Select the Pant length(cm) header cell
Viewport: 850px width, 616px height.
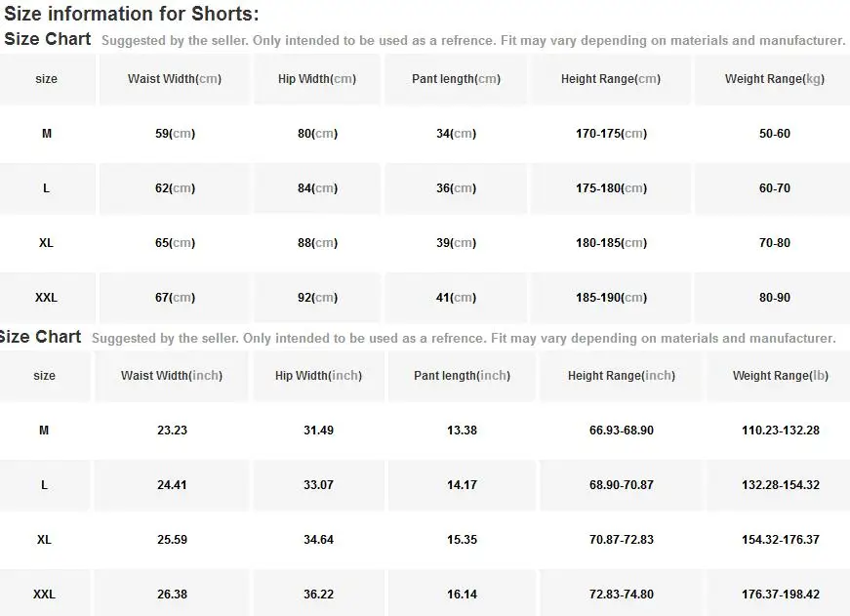pos(456,79)
